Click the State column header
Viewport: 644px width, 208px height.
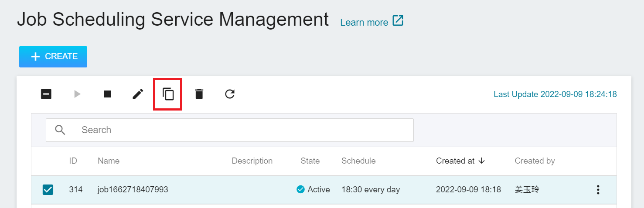pos(310,161)
